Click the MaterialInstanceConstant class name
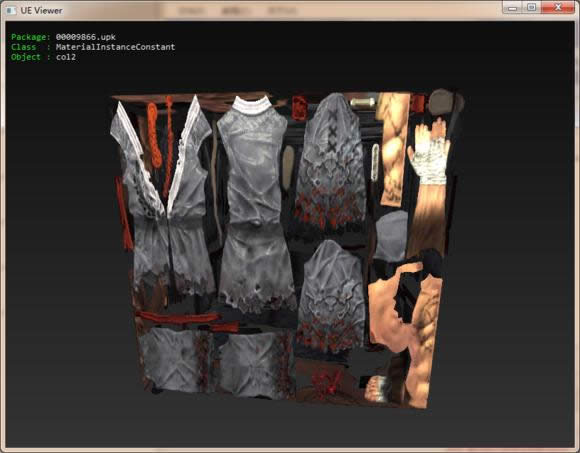The height and width of the screenshot is (453, 580). 115,47
